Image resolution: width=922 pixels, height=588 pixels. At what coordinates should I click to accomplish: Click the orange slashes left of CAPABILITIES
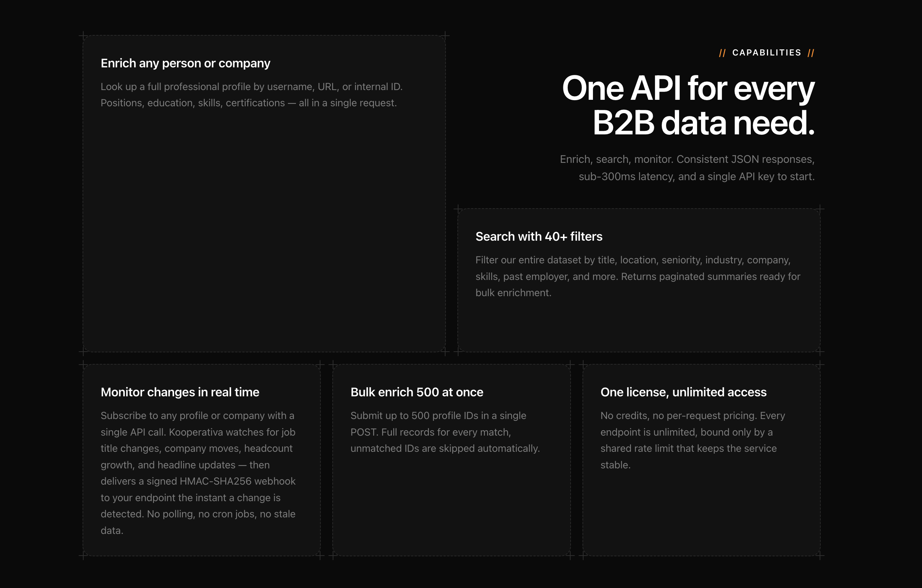[x=722, y=53]
